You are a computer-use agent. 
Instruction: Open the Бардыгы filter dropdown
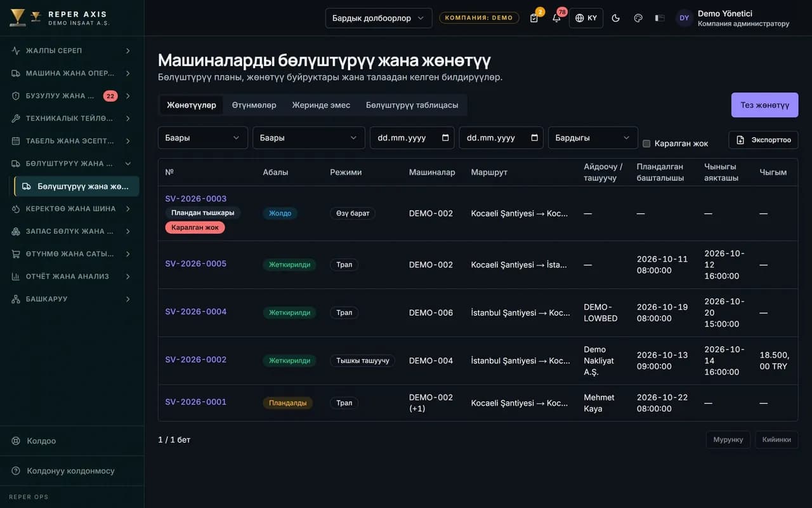pos(593,138)
